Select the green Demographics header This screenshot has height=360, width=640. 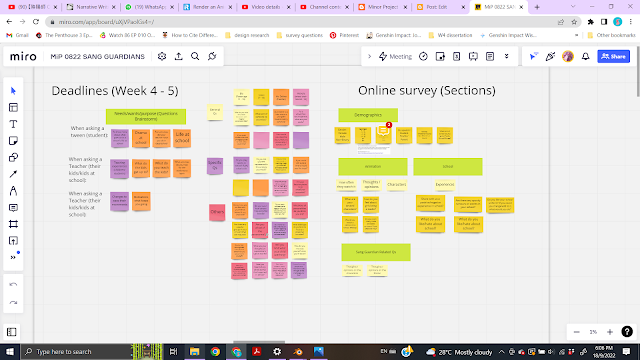(368, 115)
